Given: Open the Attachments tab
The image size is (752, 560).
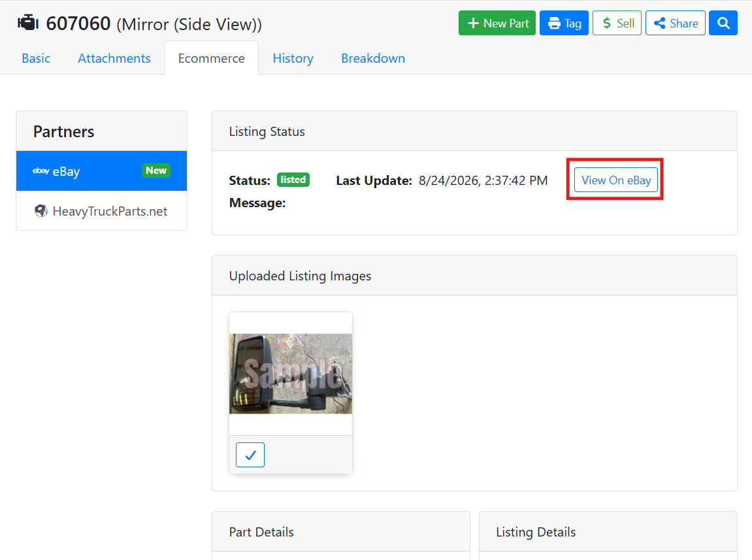Looking at the screenshot, I should pos(114,58).
